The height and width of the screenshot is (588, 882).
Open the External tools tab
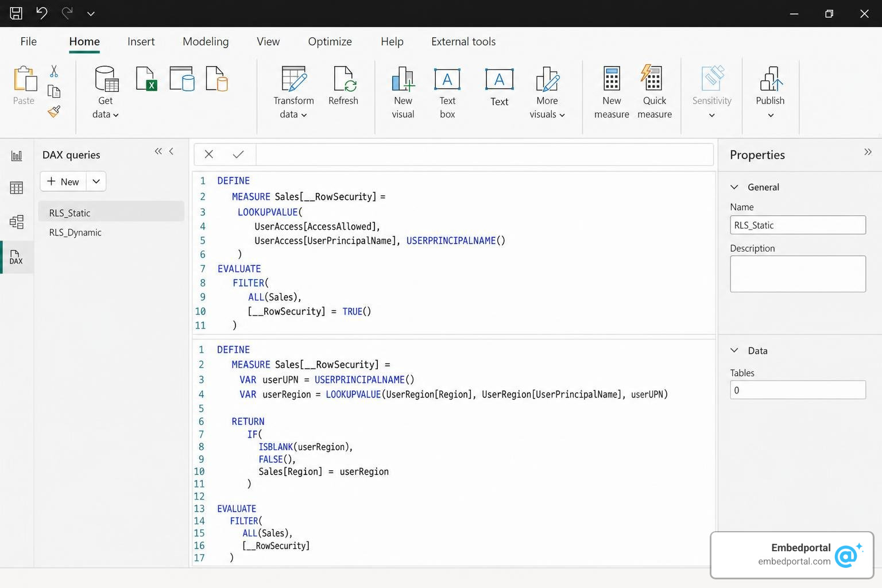tap(463, 41)
